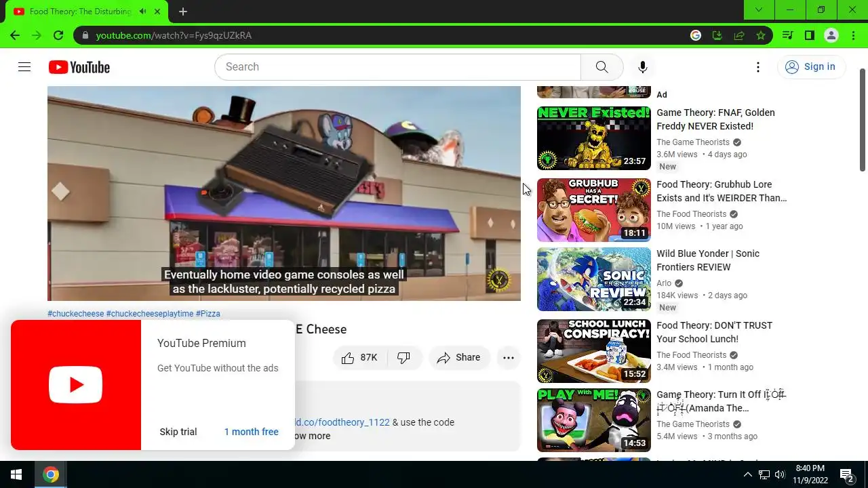
Task: Open the Play With Me thumbnail
Action: tap(594, 420)
